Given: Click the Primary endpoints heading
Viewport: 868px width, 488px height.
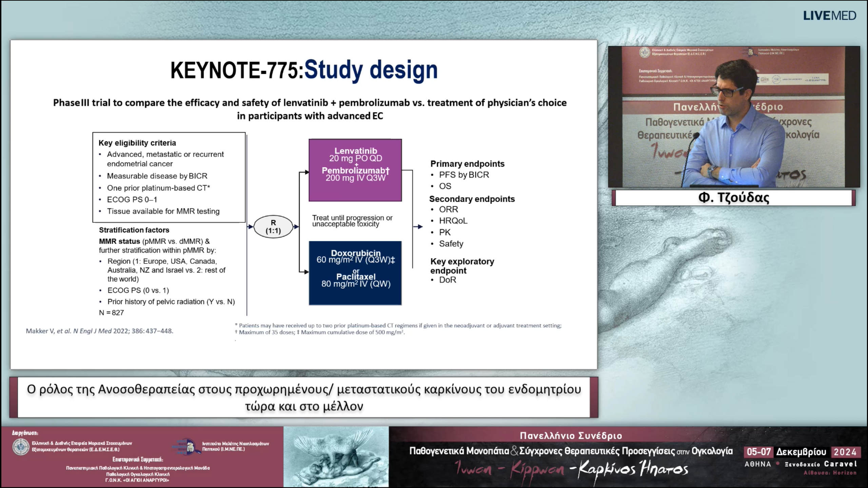Looking at the screenshot, I should pyautogui.click(x=467, y=164).
